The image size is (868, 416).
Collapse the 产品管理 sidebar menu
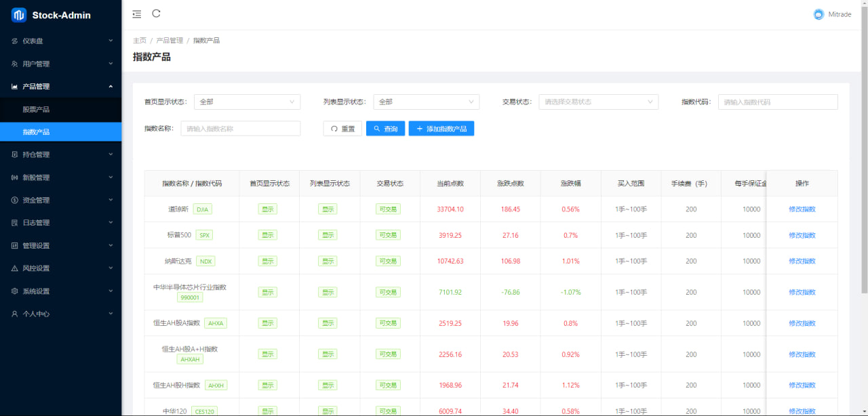[60, 87]
